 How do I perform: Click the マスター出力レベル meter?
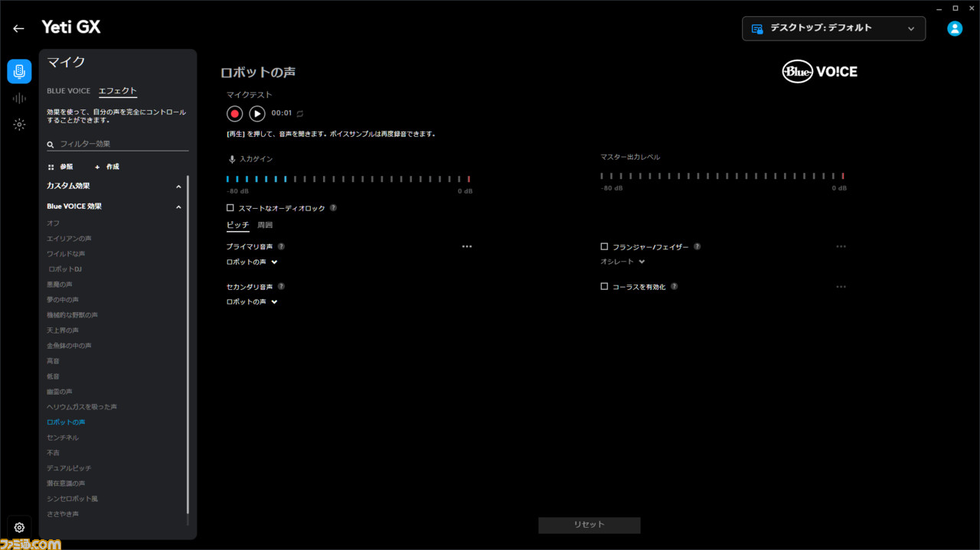point(722,176)
